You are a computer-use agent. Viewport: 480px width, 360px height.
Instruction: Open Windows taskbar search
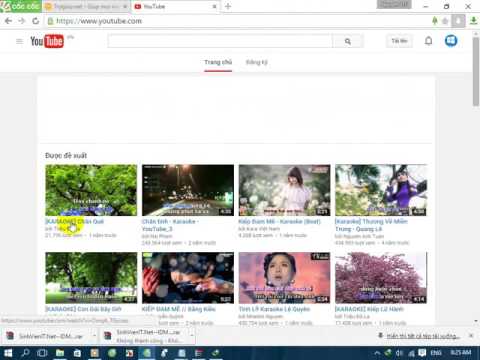click(25, 353)
